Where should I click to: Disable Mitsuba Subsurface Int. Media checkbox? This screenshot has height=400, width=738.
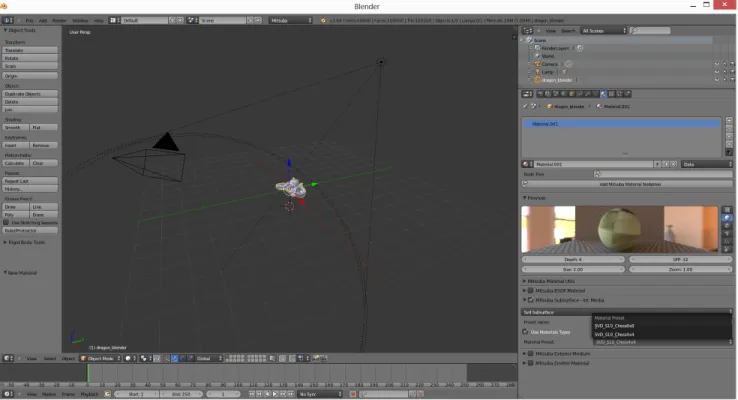coord(530,300)
